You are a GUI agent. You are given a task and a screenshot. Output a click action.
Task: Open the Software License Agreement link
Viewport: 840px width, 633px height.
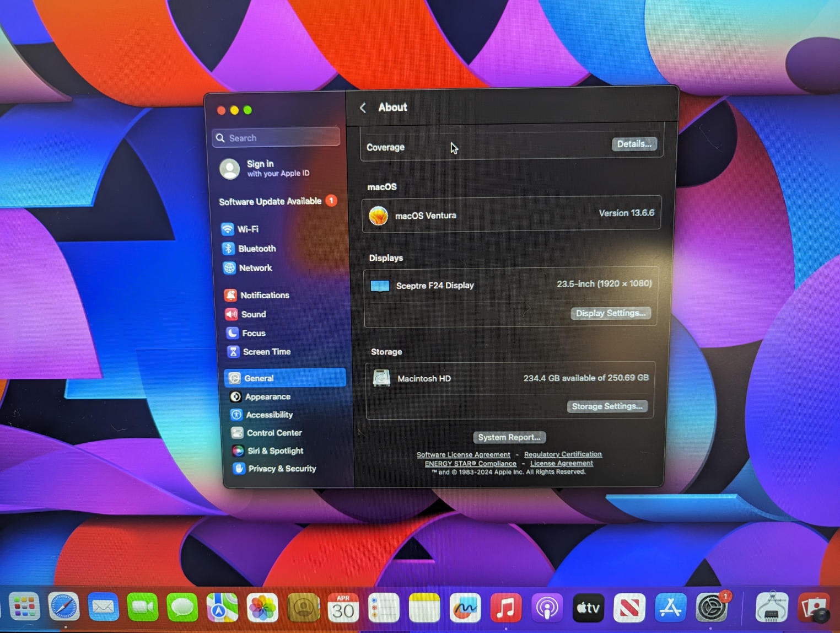pos(463,455)
